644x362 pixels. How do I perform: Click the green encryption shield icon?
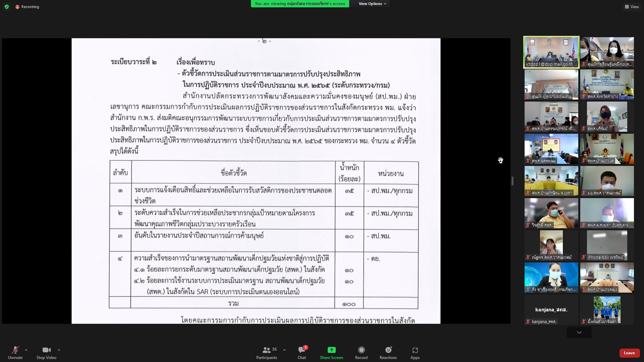(x=7, y=7)
